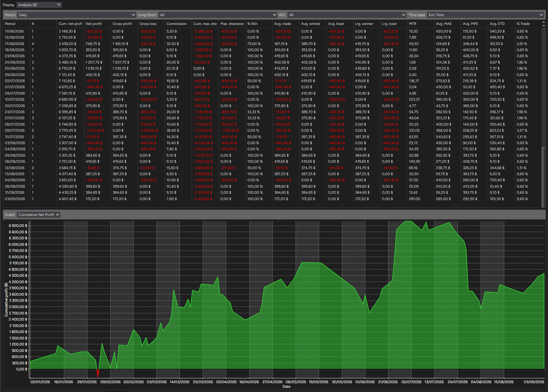Click the Max. drawdown column header

click(232, 24)
